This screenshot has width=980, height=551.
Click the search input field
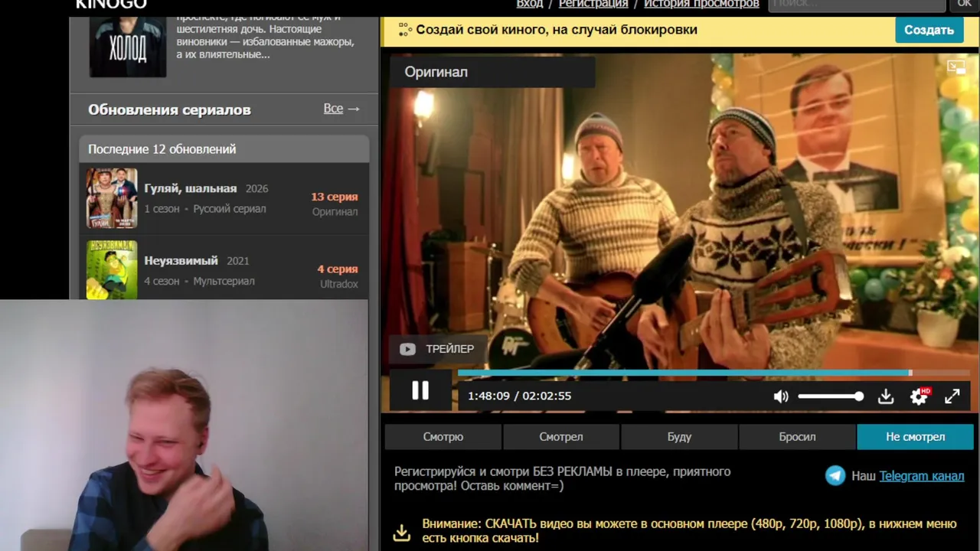pyautogui.click(x=857, y=5)
